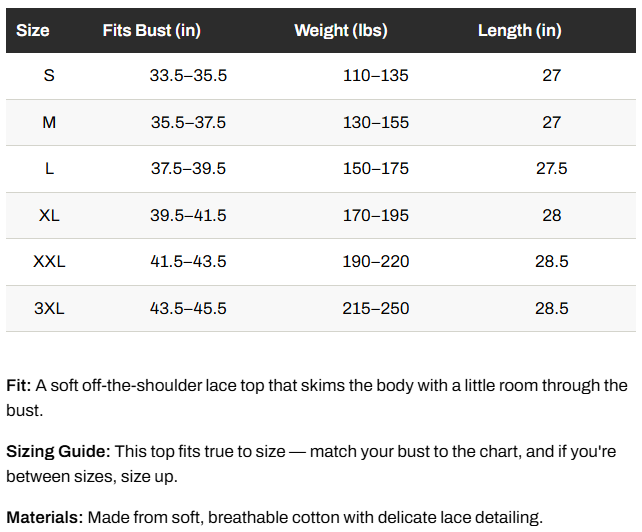
Task: Select the S size cell
Action: tap(49, 75)
